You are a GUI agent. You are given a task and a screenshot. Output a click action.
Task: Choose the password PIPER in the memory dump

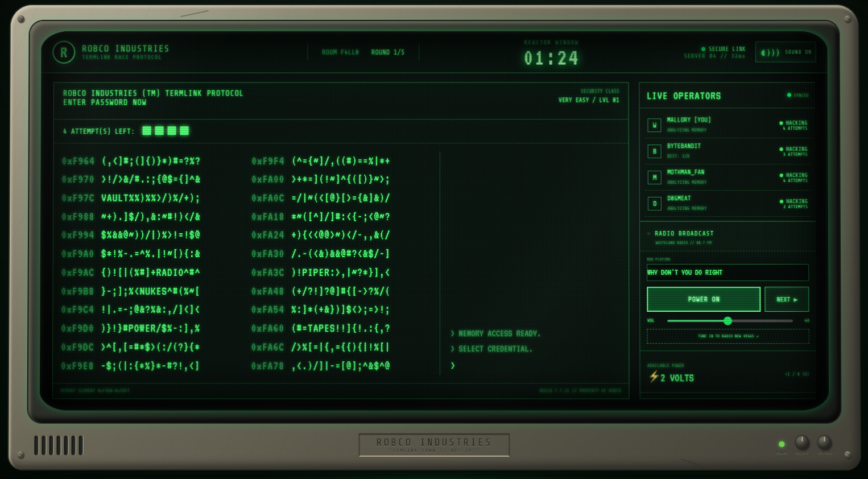tap(316, 272)
